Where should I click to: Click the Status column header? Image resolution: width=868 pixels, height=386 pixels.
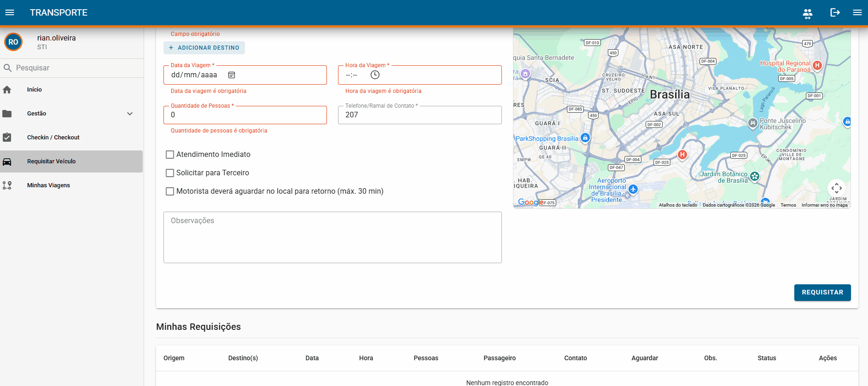pos(767,358)
